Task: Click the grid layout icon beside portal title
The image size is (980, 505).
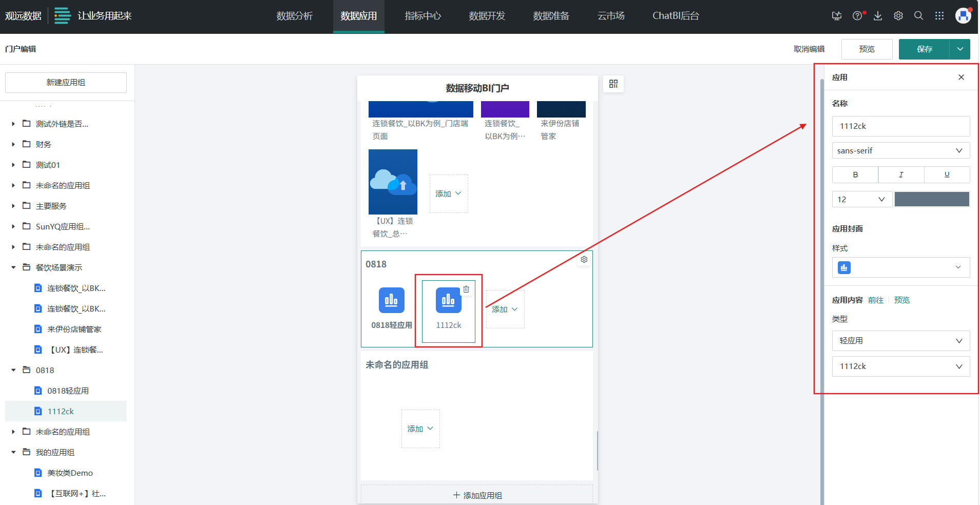Action: (x=613, y=84)
